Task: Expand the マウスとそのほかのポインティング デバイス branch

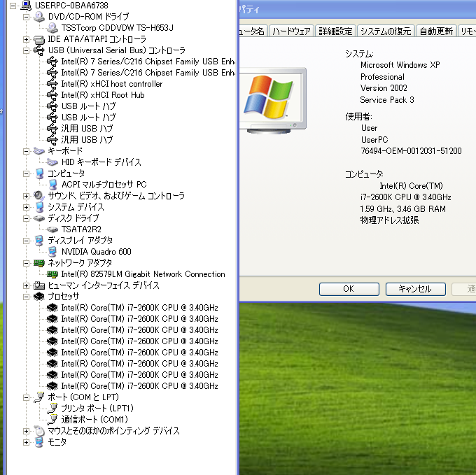Action: tap(26, 431)
